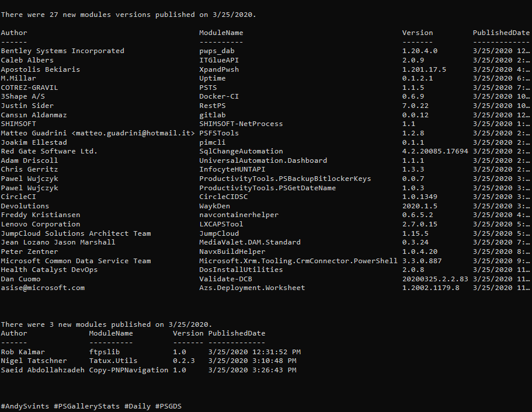Click Microsoft.Xrm.Tooling.CrmConnector.PowerShell module
The height and width of the screenshot is (412, 532).
click(298, 261)
